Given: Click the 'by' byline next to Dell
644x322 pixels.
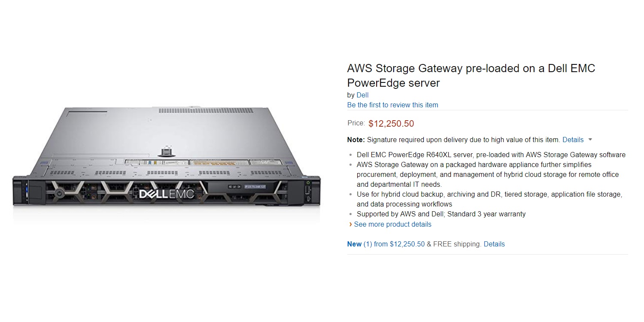Looking at the screenshot, I should point(351,95).
